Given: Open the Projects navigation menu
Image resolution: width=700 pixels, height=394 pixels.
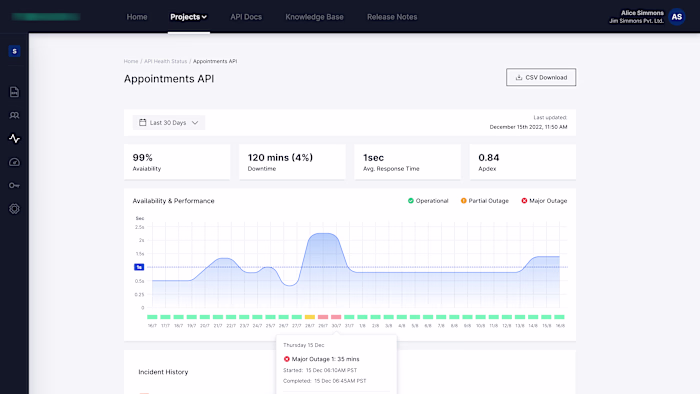Looking at the screenshot, I should click(188, 17).
